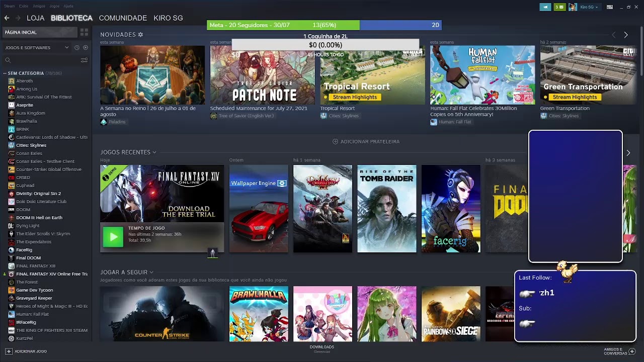Open the green inbox notifications button
Screen dimensions: 644x362
click(x=559, y=7)
